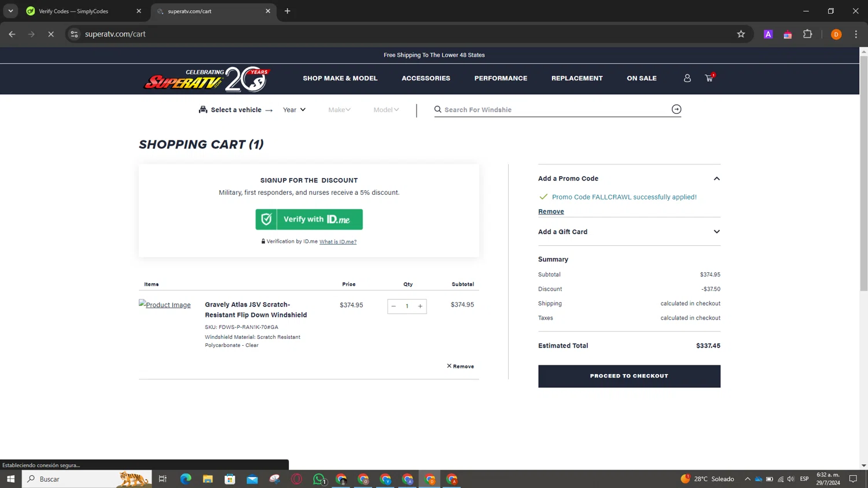The height and width of the screenshot is (488, 868).
Task: Open Shop Make & Model menu
Action: coord(340,78)
